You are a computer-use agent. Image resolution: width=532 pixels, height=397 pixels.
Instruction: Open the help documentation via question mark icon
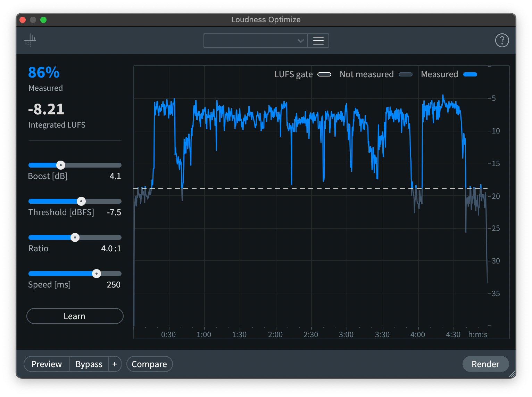pyautogui.click(x=502, y=40)
